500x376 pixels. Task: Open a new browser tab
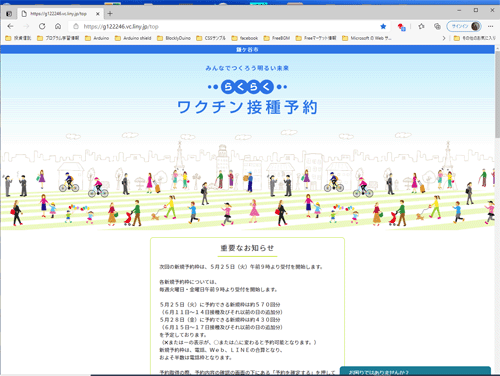pyautogui.click(x=110, y=14)
